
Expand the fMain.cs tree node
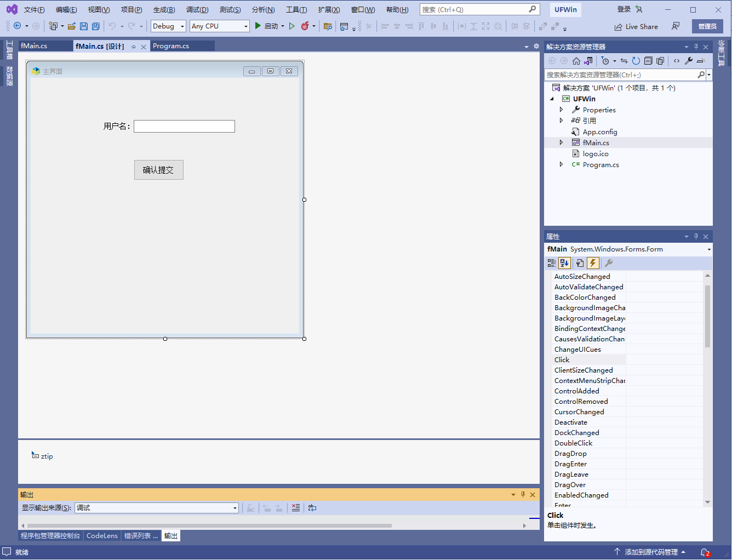561,142
